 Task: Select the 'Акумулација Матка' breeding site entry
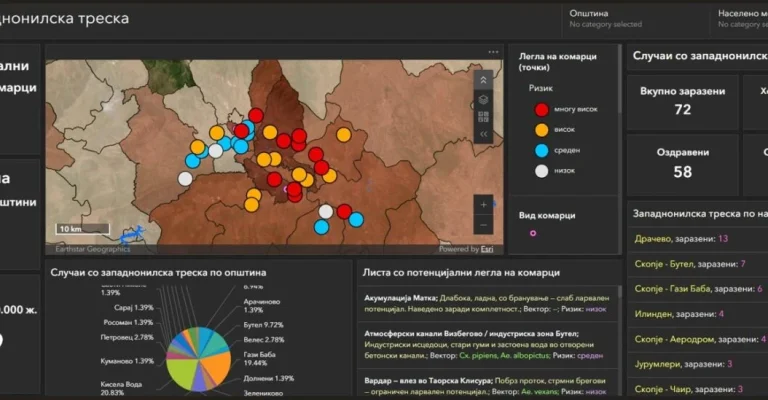coord(487,304)
